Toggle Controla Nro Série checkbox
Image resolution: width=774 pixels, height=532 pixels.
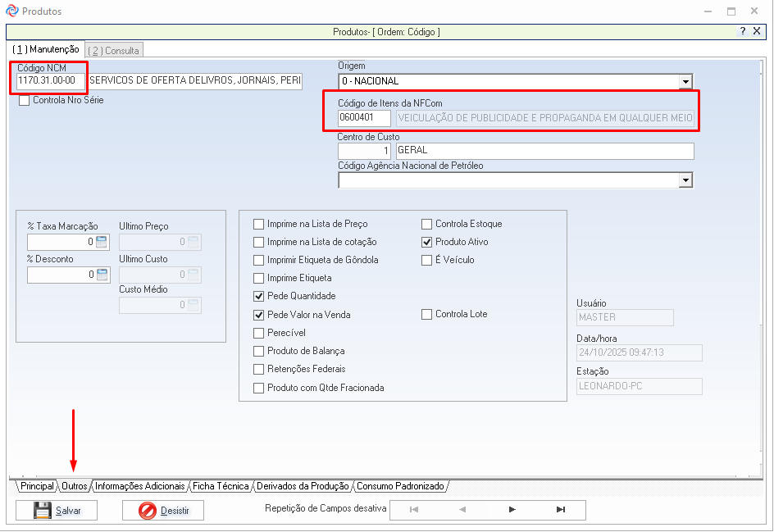coord(24,100)
